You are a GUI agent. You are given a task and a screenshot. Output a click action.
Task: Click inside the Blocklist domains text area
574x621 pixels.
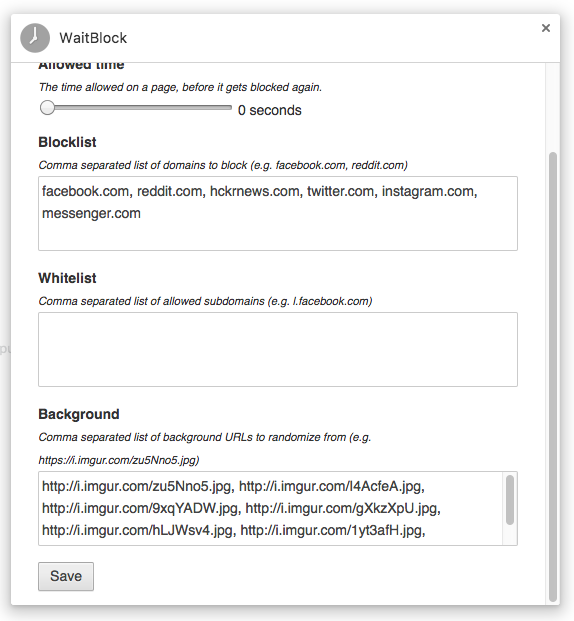click(x=278, y=213)
